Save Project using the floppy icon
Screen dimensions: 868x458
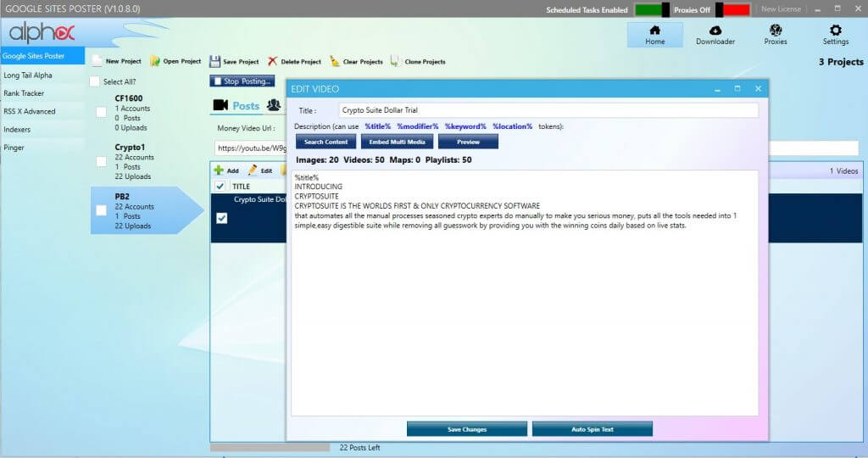(x=214, y=61)
